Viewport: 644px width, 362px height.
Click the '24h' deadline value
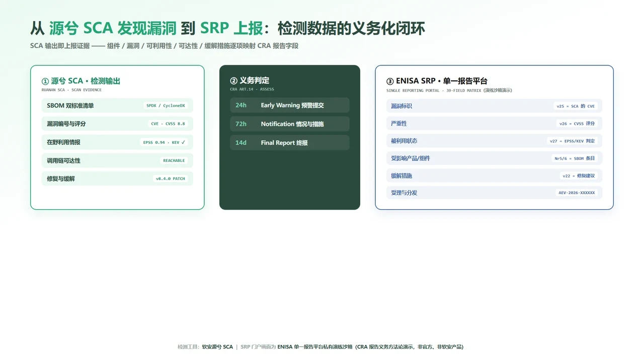point(241,105)
